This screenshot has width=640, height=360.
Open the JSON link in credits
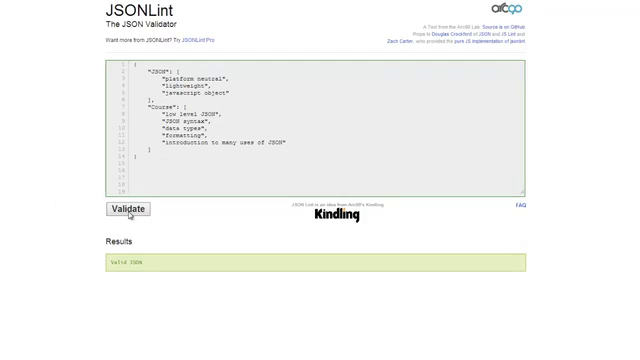coord(484,34)
